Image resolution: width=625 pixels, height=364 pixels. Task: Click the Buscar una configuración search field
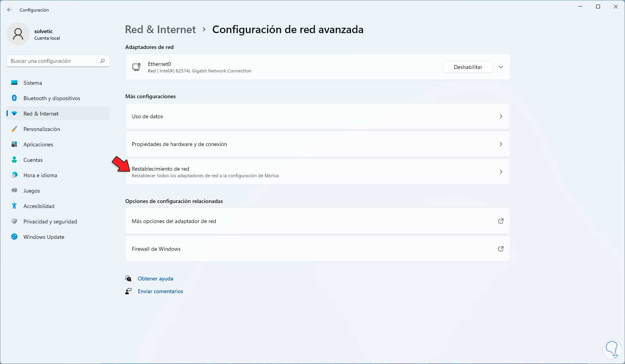click(x=58, y=61)
